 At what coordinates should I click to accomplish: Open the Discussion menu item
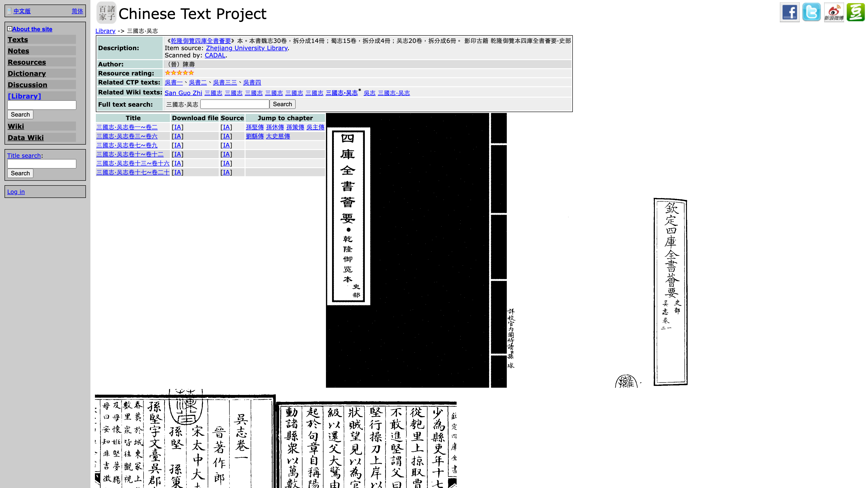tap(27, 84)
